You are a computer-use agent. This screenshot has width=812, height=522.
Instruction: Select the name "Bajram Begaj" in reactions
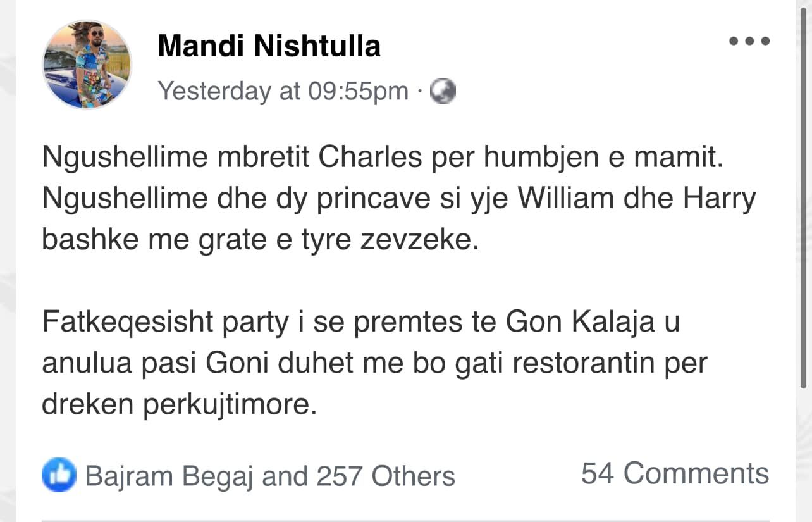[169, 476]
